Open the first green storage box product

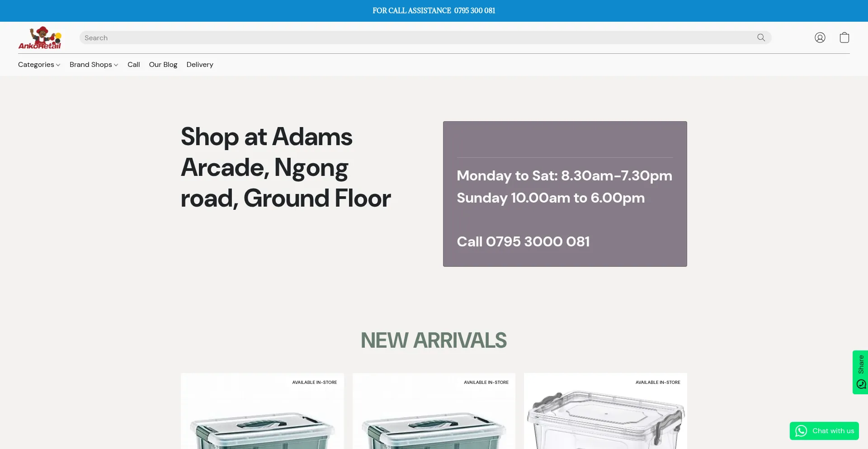(x=262, y=425)
